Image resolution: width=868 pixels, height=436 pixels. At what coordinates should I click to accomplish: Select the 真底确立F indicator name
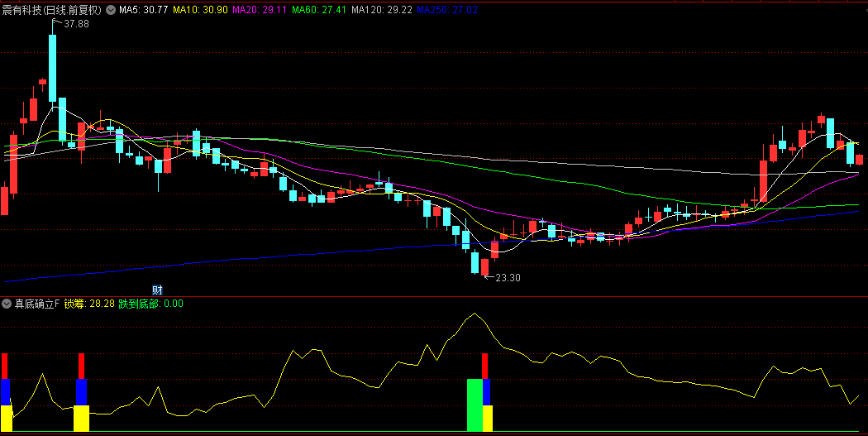point(37,304)
